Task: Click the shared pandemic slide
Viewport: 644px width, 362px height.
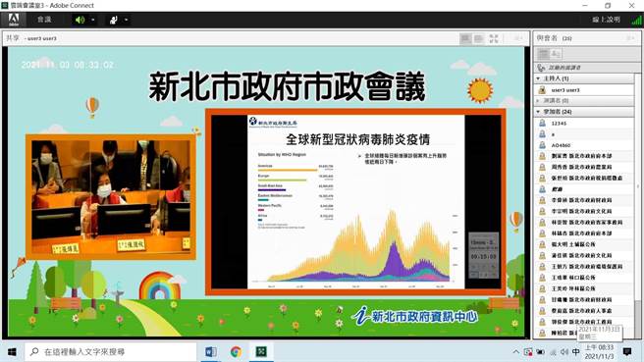Action: [x=355, y=202]
